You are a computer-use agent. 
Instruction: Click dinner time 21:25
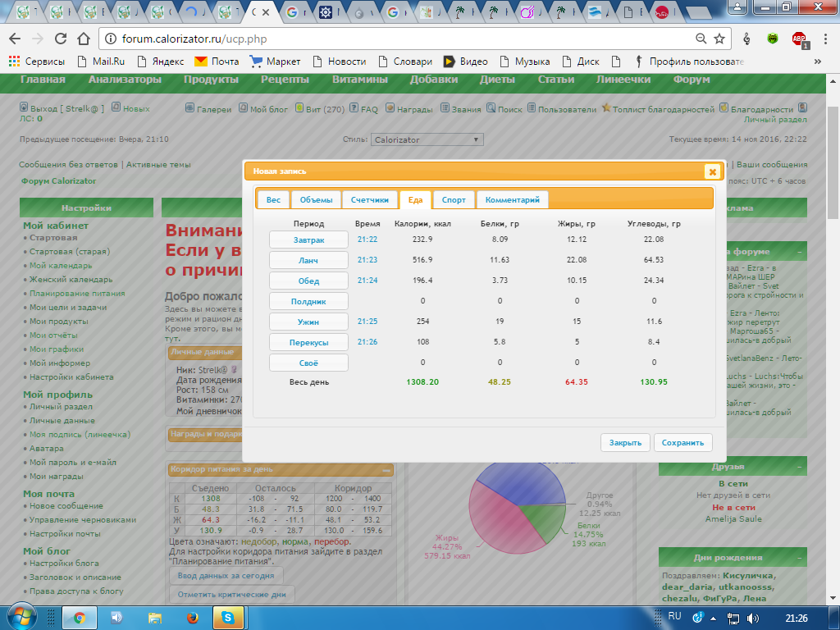pyautogui.click(x=367, y=321)
